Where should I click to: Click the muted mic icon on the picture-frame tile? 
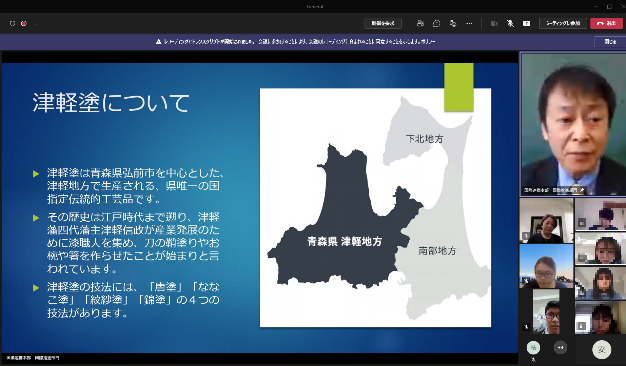coord(526,236)
